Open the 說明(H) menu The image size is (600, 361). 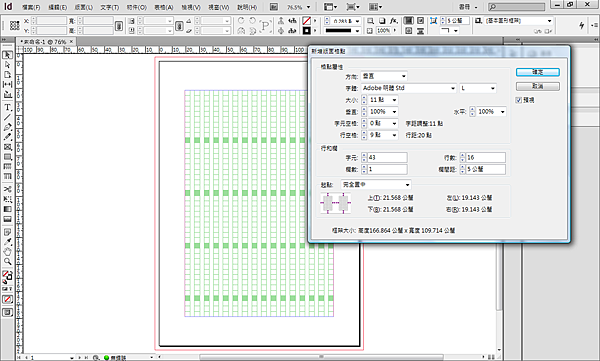pyautogui.click(x=247, y=7)
